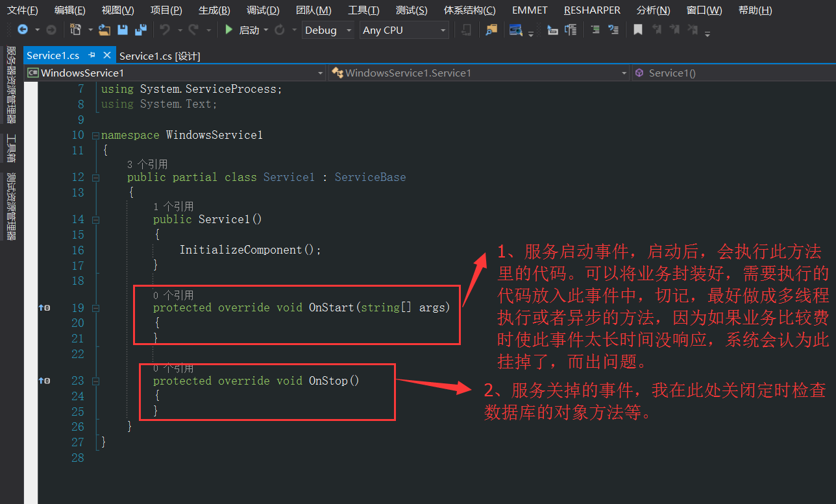Click the override gutter icon at line 23
Image resolution: width=836 pixels, height=504 pixels.
(44, 381)
